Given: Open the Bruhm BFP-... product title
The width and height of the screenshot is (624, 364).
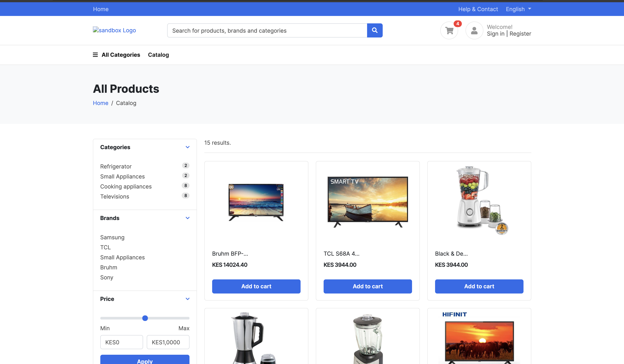Looking at the screenshot, I should point(230,254).
